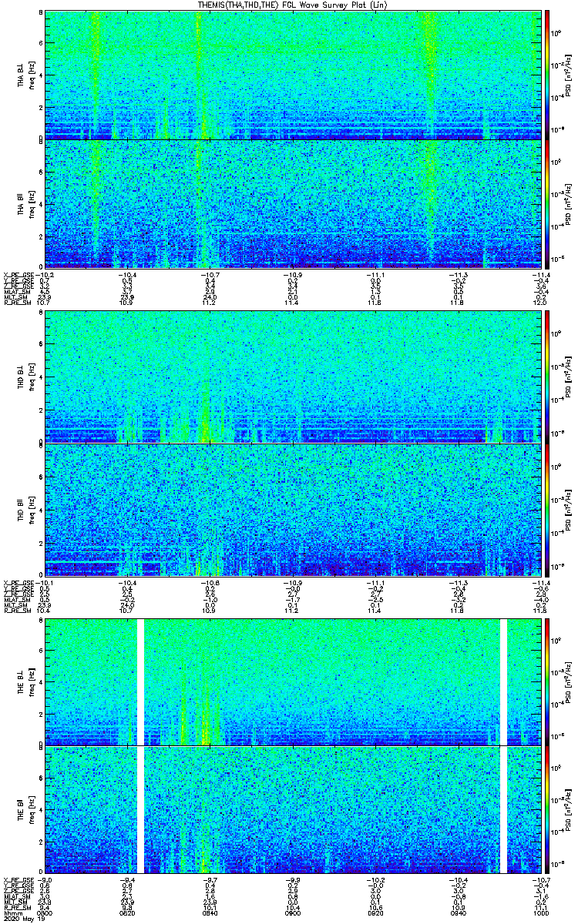Click the '0800' time tick label
This screenshot has width=578, height=924.
tap(45, 913)
